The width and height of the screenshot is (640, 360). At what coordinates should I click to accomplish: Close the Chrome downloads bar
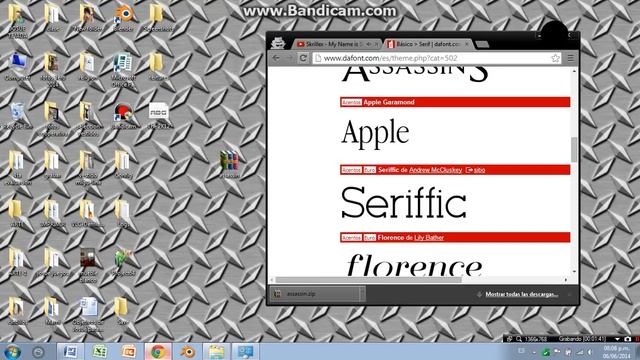point(569,294)
